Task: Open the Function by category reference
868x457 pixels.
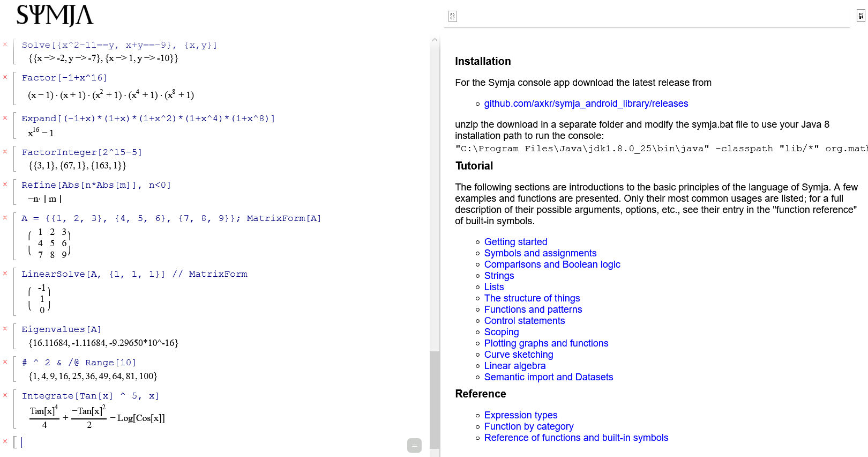Action: (x=528, y=426)
